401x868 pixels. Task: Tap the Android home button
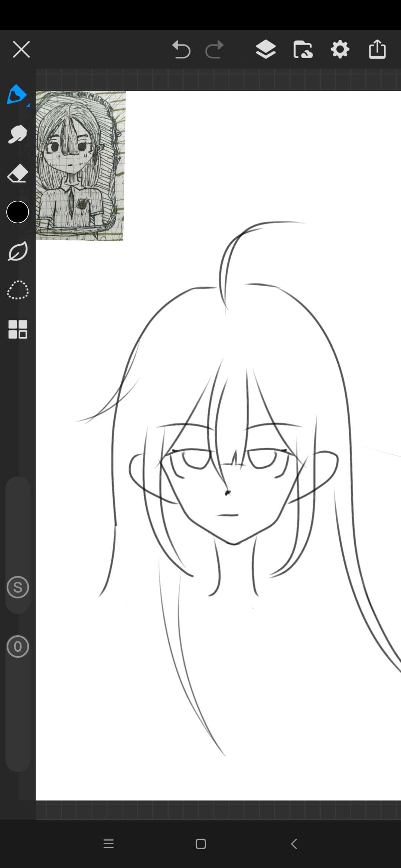tap(201, 844)
